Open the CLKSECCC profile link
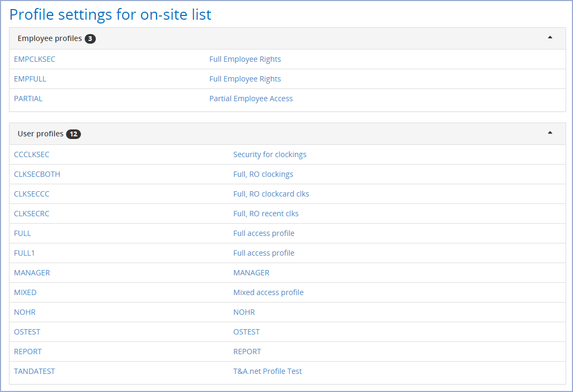Screen dimensions: 573x392 [x=32, y=194]
